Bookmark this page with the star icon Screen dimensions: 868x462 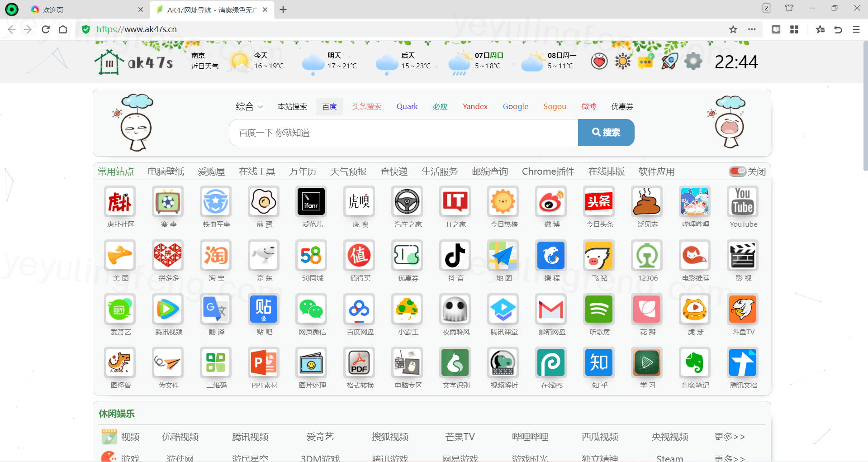pos(733,29)
